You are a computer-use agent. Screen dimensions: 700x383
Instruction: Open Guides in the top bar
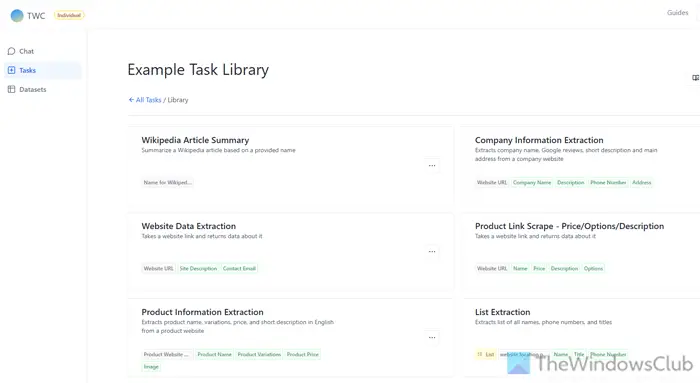pyautogui.click(x=677, y=12)
